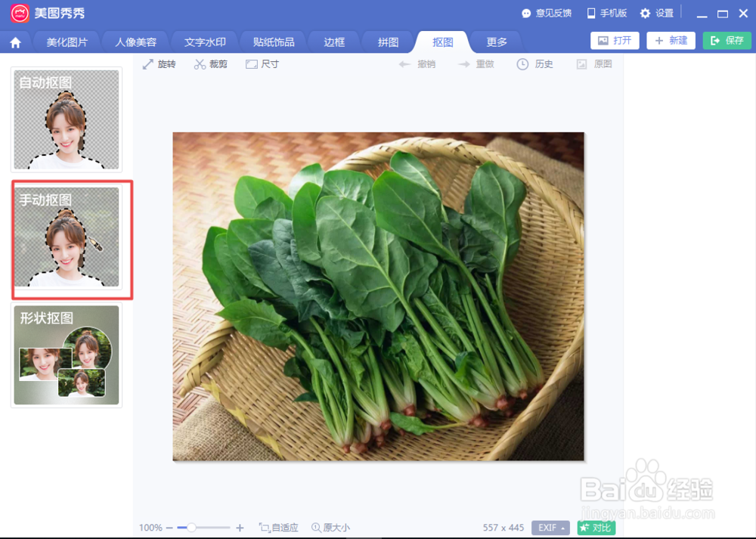
Task: Open the Settings (设置) menu
Action: 653,12
